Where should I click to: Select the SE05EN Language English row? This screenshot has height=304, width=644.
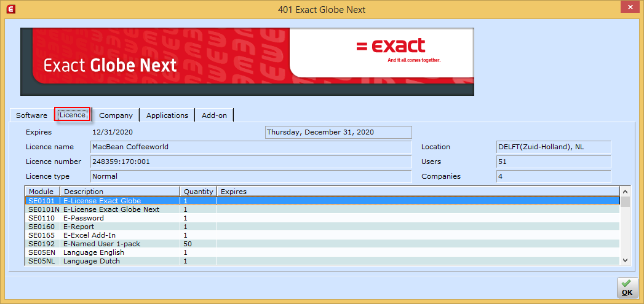pos(322,252)
